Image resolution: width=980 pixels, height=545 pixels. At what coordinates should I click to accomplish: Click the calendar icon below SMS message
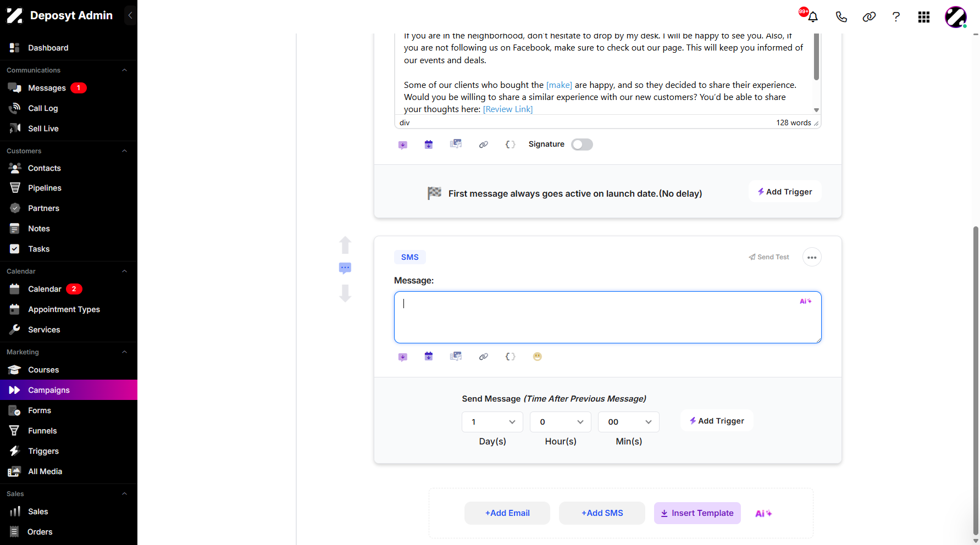tap(429, 357)
